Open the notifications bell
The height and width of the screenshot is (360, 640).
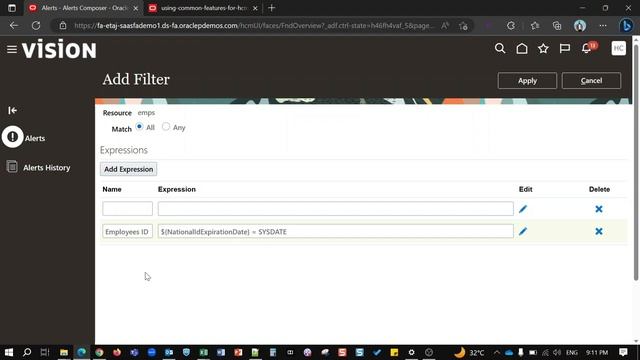[x=587, y=49]
